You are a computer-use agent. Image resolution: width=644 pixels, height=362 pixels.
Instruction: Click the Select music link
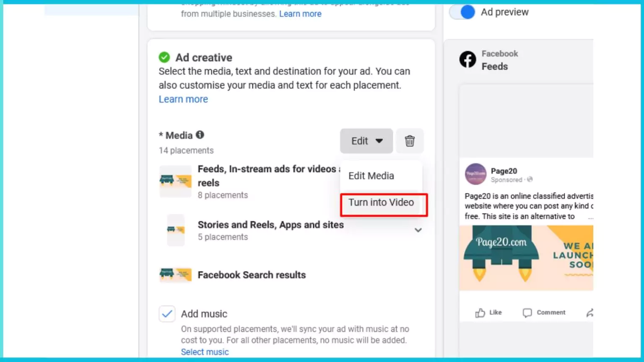point(205,352)
